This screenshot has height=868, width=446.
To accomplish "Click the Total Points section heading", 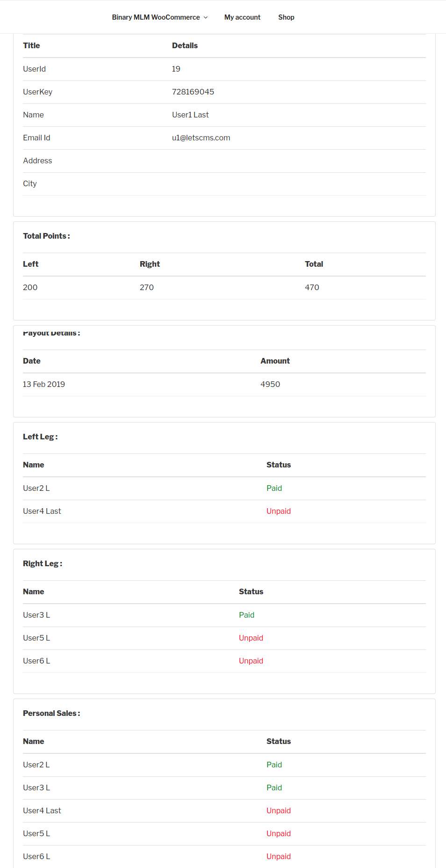I will click(46, 236).
